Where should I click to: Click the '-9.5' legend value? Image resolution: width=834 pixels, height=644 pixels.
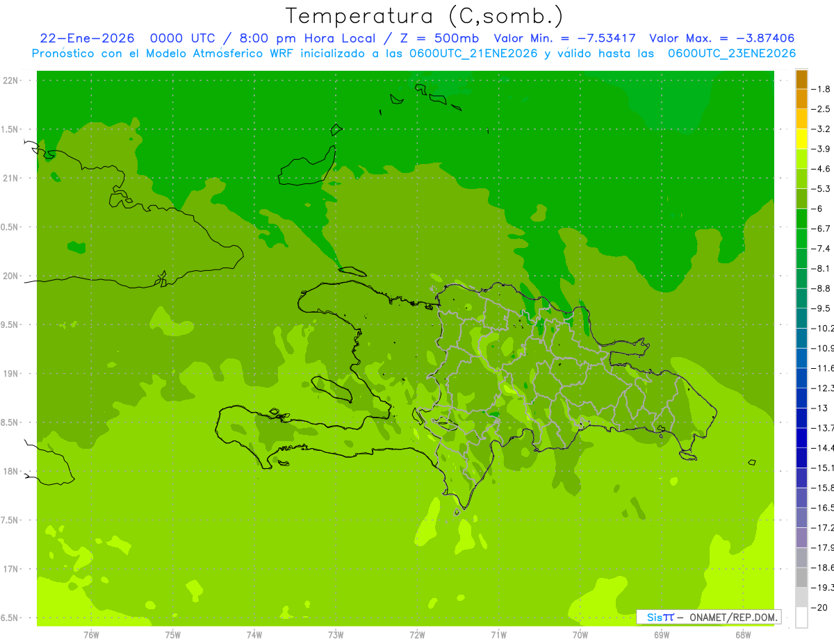click(821, 308)
